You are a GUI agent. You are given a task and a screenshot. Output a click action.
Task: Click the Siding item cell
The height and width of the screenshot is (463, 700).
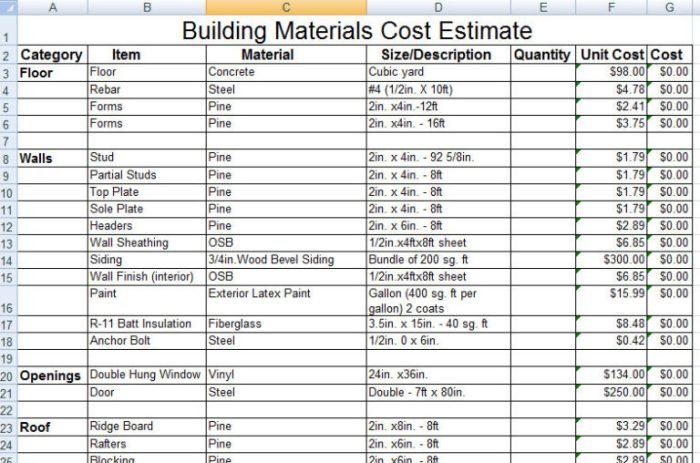[x=147, y=260]
